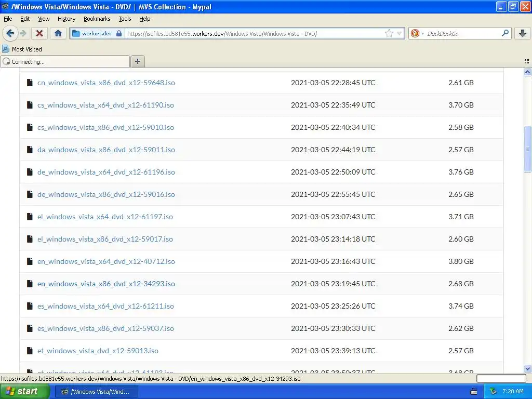The image size is (532, 399).
Task: Click the file icon beside el_windows_vista_x64 ISO
Action: coord(30,217)
